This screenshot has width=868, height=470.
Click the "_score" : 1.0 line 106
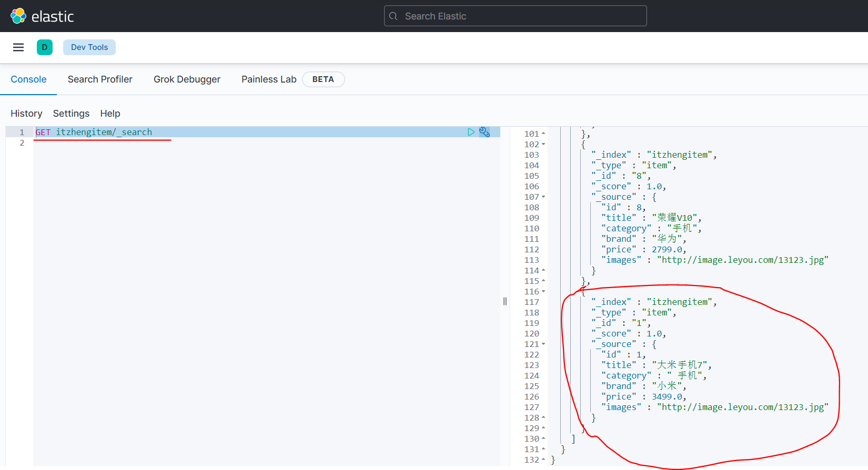click(629, 186)
